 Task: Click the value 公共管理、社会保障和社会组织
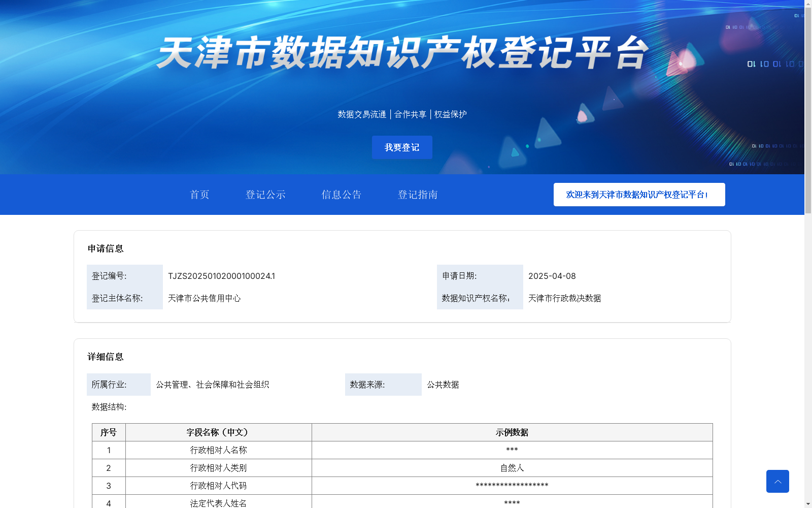click(213, 385)
